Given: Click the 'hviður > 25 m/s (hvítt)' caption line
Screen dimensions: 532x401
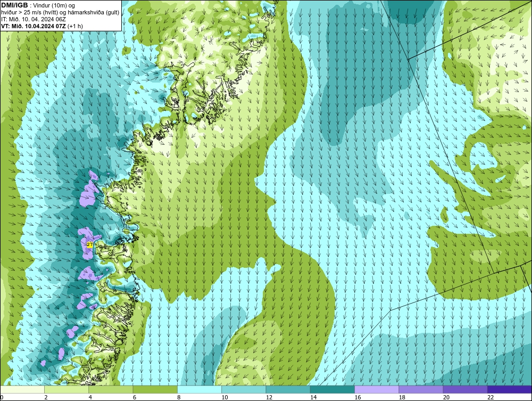Looking at the screenshot, I should pyautogui.click(x=60, y=13).
